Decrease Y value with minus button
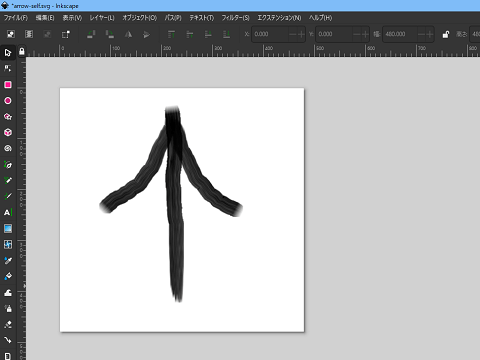This screenshot has height=360, width=480. [x=357, y=34]
